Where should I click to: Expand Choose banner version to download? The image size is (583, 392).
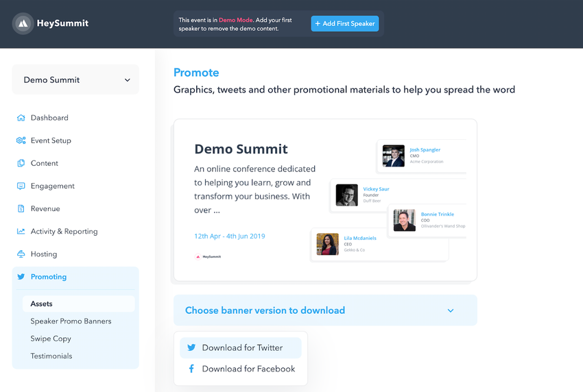coord(265,310)
